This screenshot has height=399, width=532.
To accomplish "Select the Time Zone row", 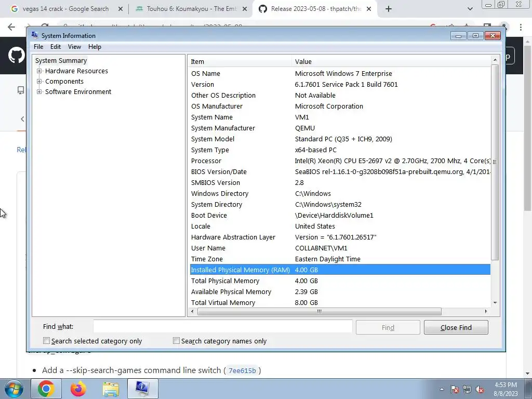I will point(340,259).
